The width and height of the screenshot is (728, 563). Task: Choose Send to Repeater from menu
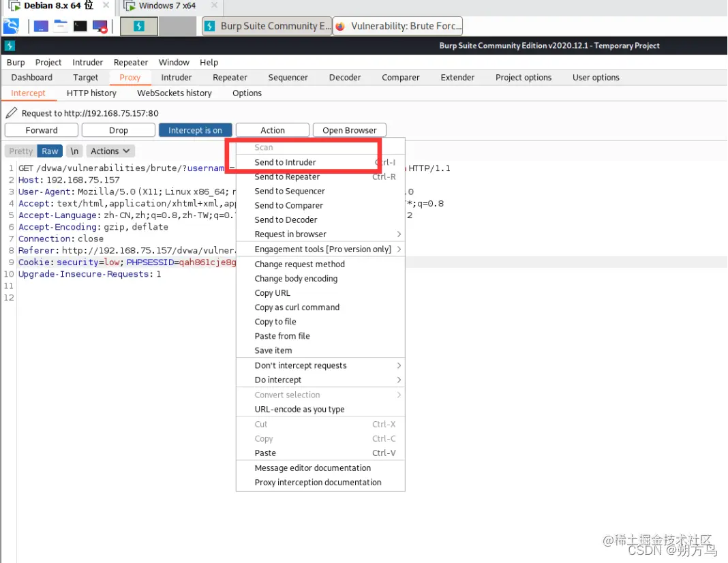coord(320,177)
